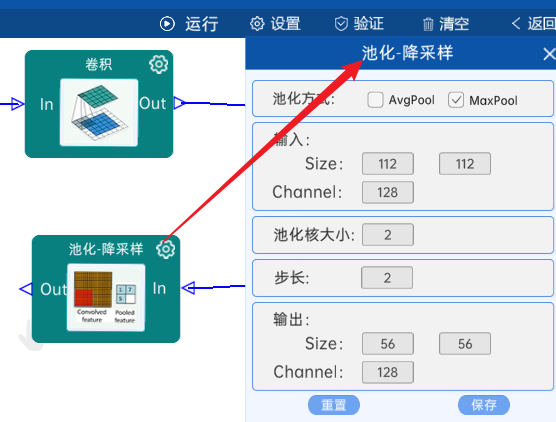This screenshot has width=556, height=422.
Task: Click the first input Size field 112
Action: pyautogui.click(x=388, y=163)
